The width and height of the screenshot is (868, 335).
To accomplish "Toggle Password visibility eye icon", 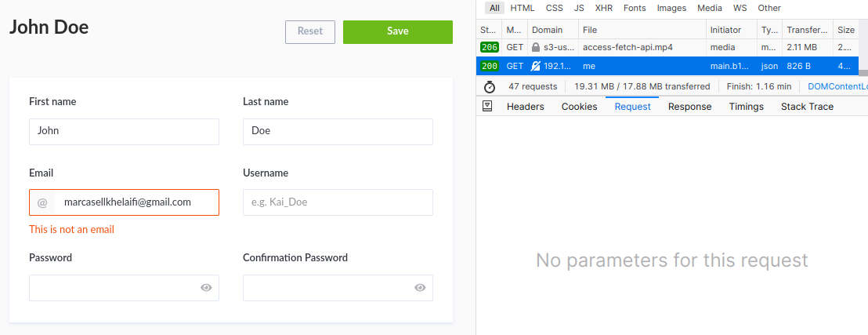I will point(206,287).
